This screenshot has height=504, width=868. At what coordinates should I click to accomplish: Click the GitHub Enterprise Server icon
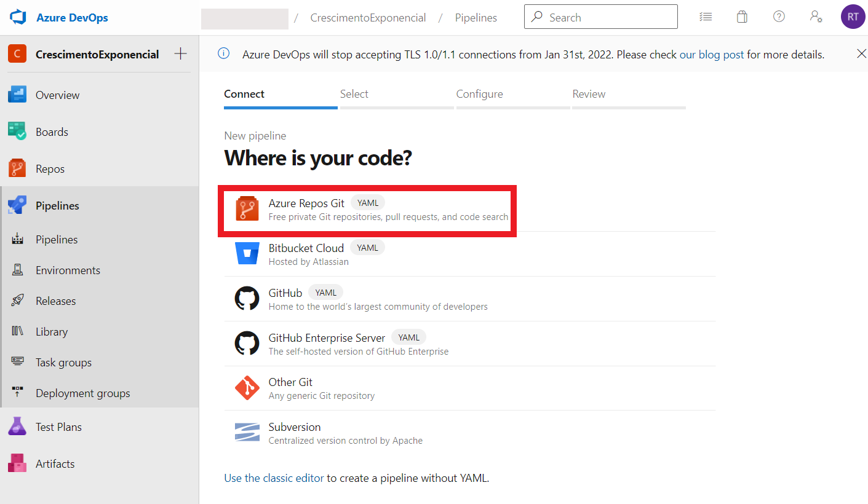point(247,344)
